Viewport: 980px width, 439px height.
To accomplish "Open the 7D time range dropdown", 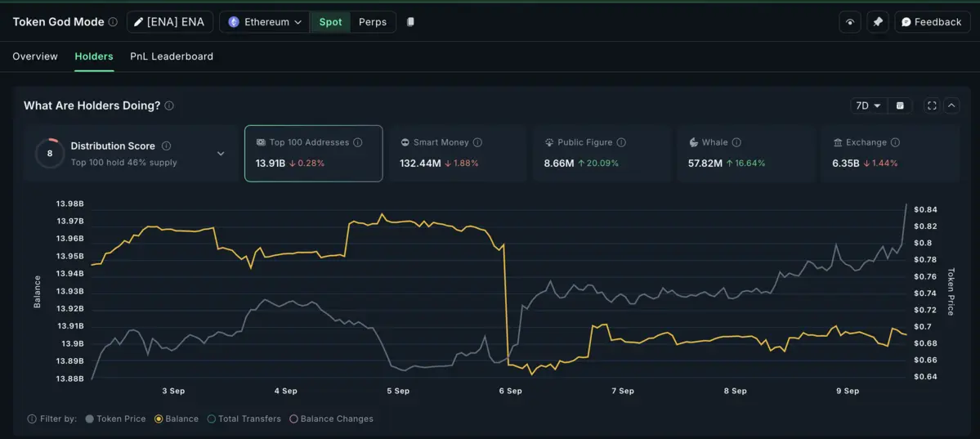I will coord(868,105).
